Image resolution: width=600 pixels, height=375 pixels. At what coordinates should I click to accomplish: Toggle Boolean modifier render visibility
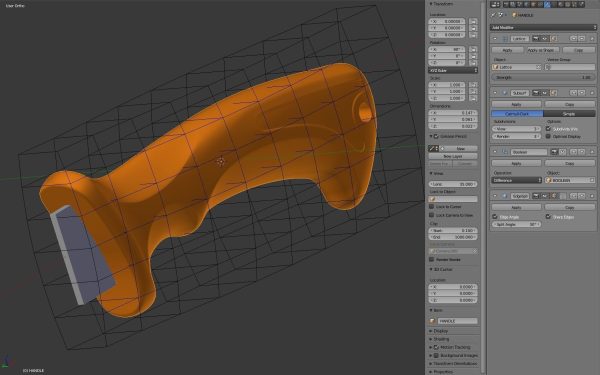[554, 152]
